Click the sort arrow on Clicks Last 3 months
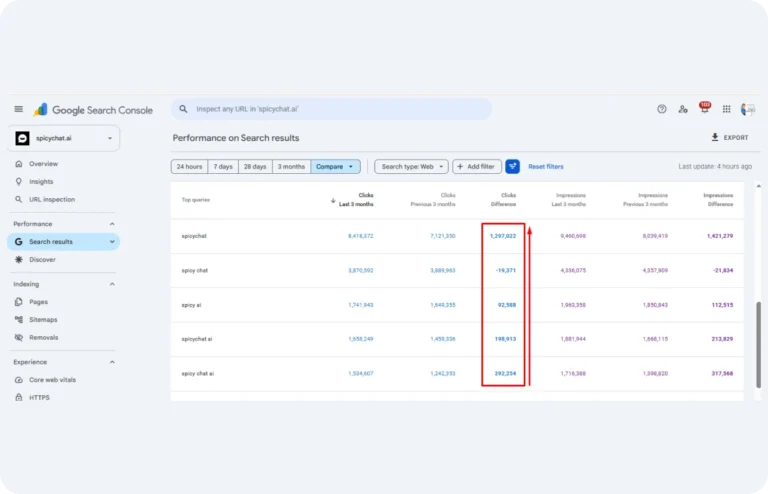This screenshot has width=768, height=494. pyautogui.click(x=333, y=201)
